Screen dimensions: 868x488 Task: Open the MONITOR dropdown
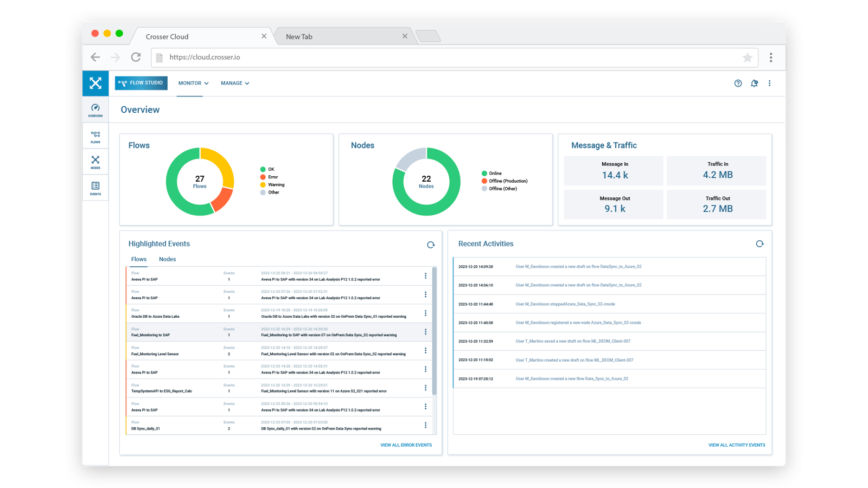193,83
